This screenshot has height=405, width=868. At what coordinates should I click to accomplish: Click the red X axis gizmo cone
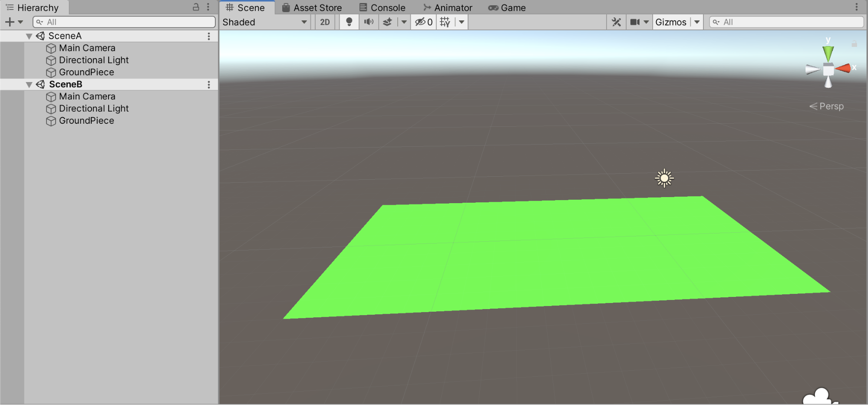point(843,68)
